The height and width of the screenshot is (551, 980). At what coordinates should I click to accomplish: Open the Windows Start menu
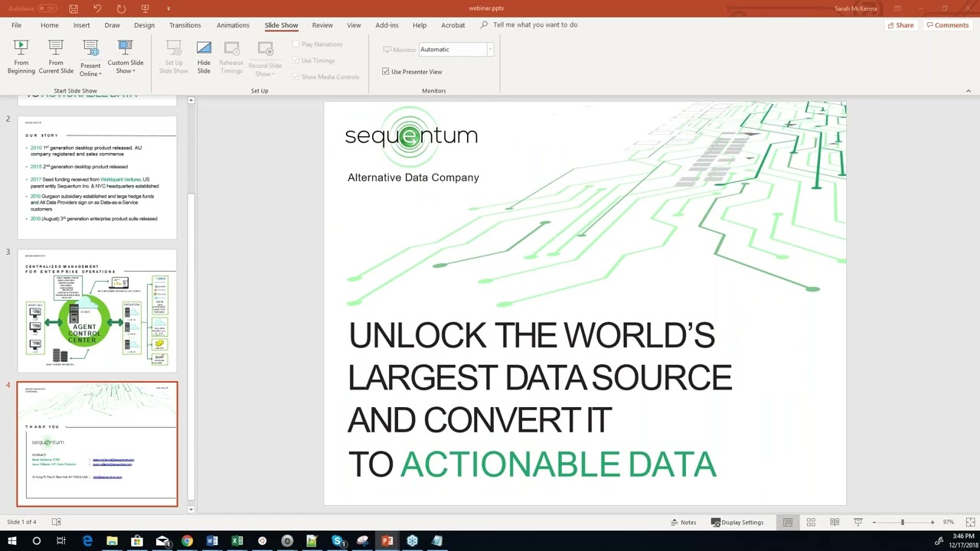(11, 541)
